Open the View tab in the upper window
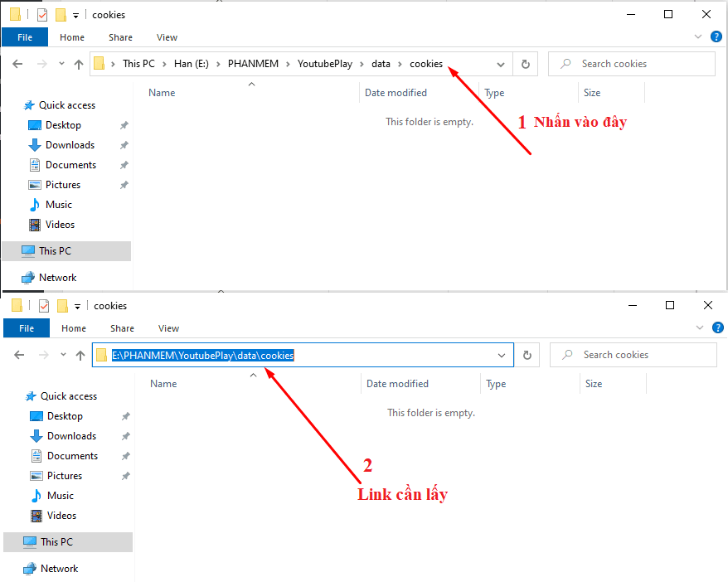 pos(167,37)
